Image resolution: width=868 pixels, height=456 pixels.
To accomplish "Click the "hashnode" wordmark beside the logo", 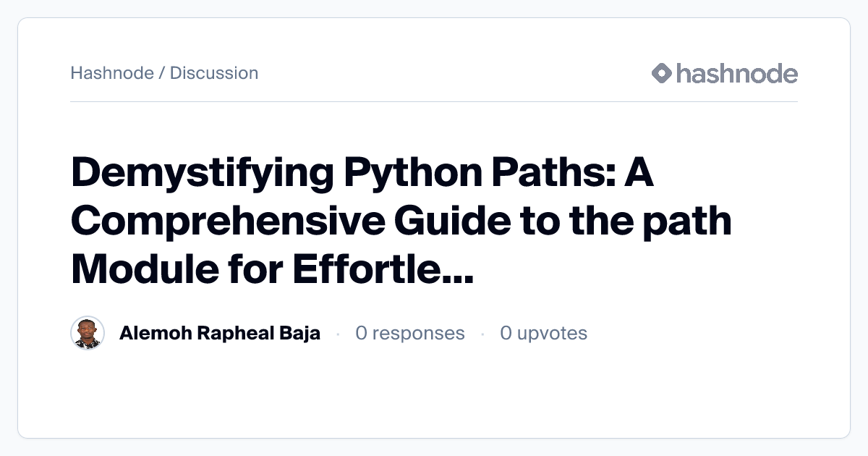I will tap(736, 73).
